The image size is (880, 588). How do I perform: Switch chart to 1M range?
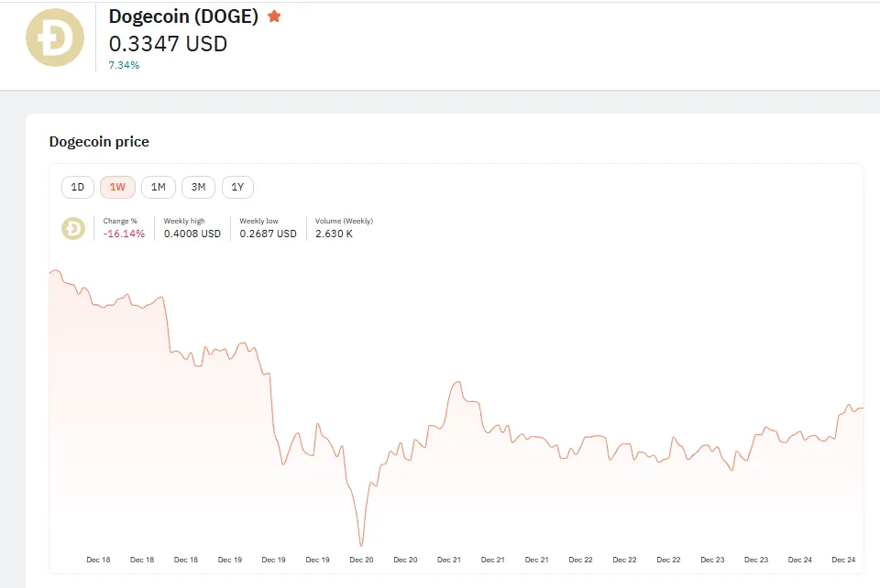pyautogui.click(x=159, y=187)
